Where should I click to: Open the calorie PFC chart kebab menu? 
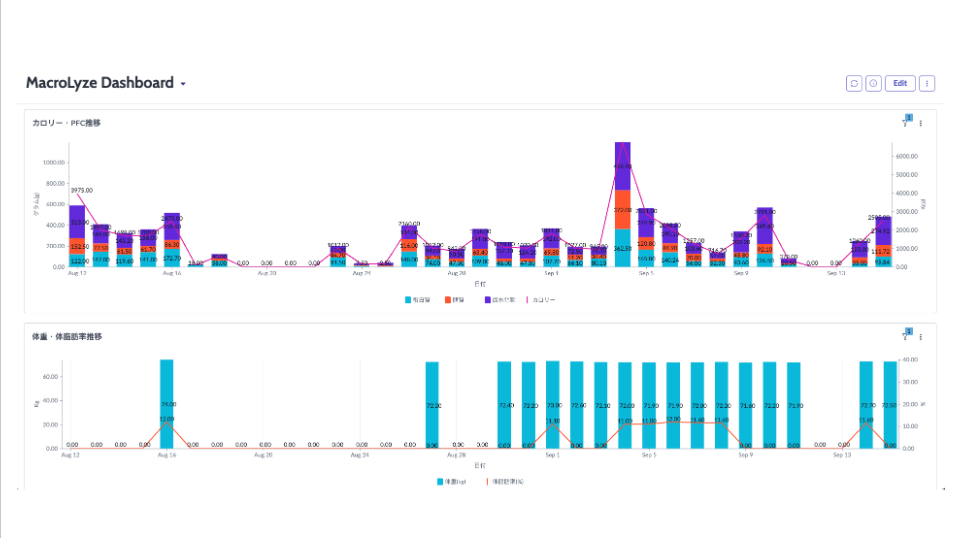click(x=921, y=124)
